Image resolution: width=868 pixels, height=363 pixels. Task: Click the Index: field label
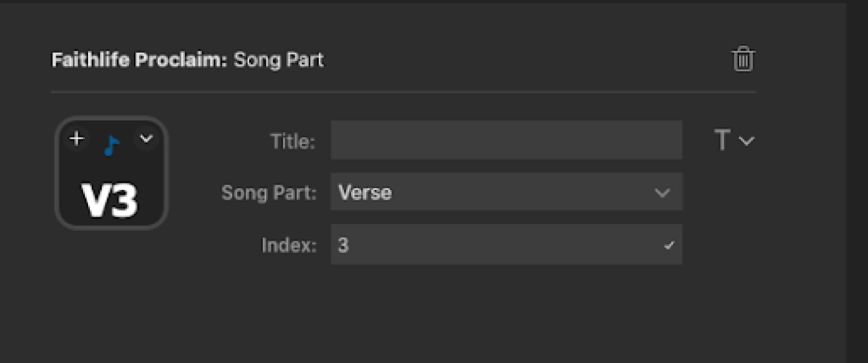click(289, 245)
